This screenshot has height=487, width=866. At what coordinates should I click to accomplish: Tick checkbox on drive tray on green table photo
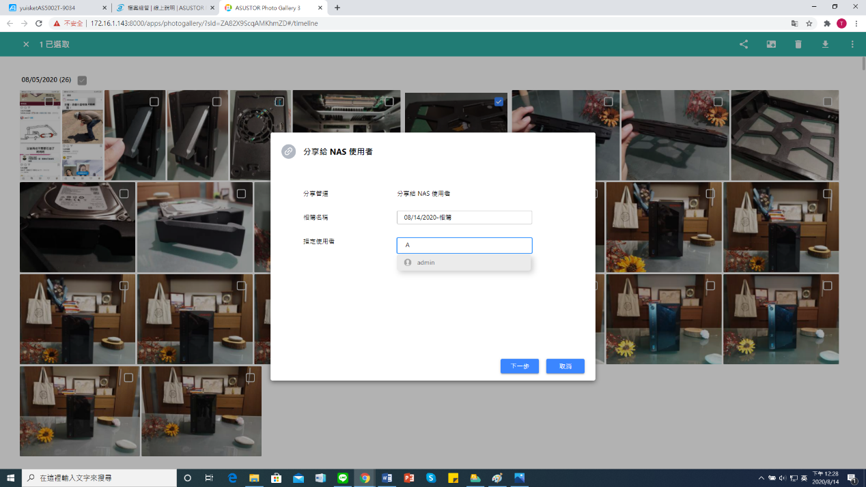241,194
